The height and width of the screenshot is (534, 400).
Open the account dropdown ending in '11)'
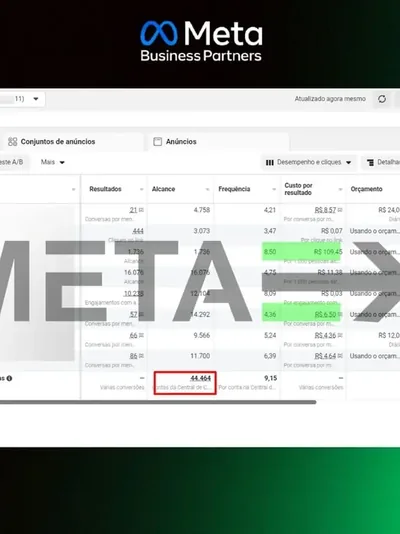point(22,99)
